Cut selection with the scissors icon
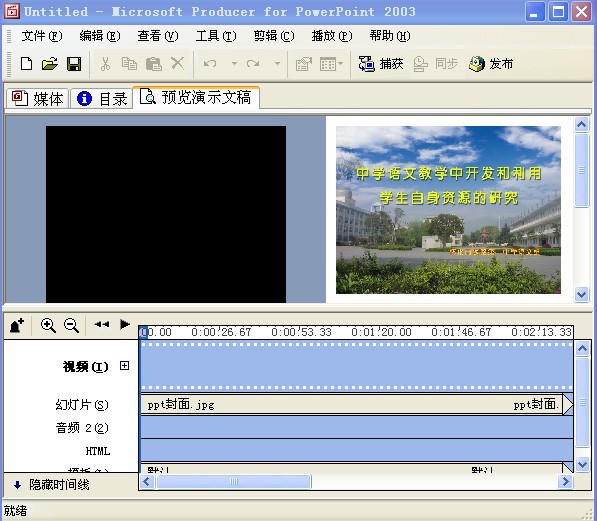The height and width of the screenshot is (521, 597). point(105,64)
